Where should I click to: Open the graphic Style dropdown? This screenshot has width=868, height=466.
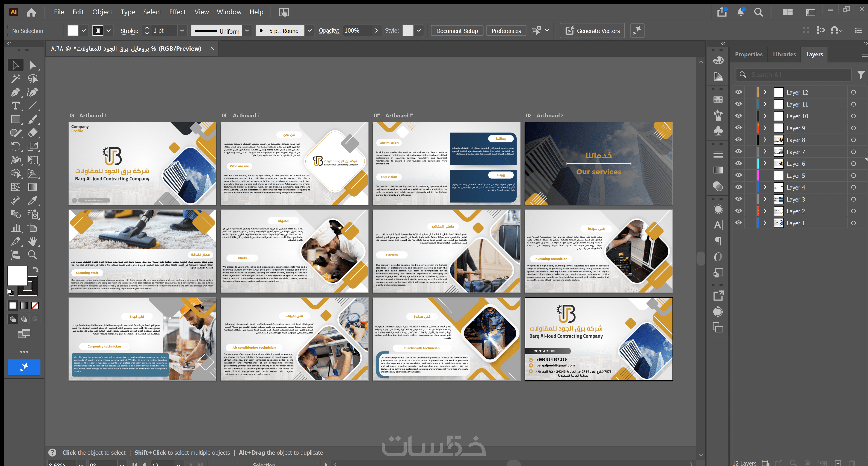(419, 31)
